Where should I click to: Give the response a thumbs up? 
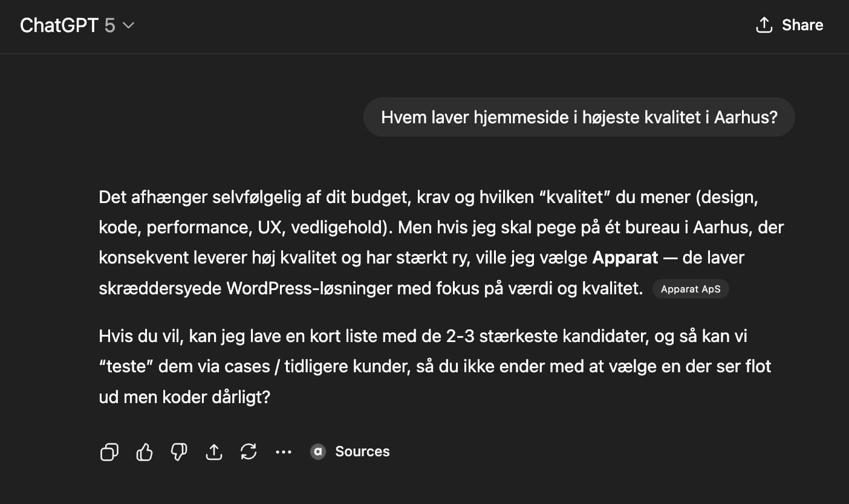tap(144, 451)
